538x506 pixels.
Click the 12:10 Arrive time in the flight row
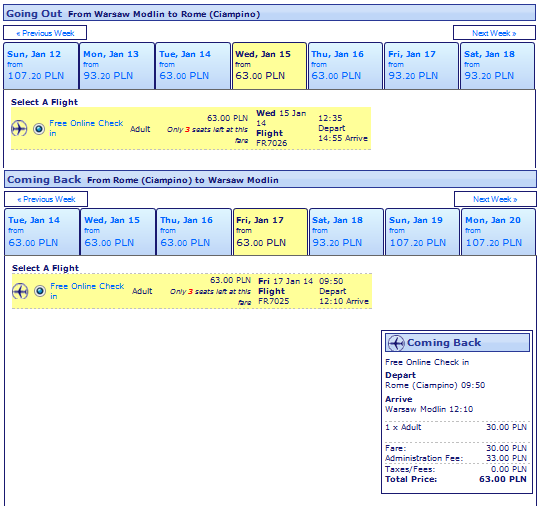click(344, 301)
